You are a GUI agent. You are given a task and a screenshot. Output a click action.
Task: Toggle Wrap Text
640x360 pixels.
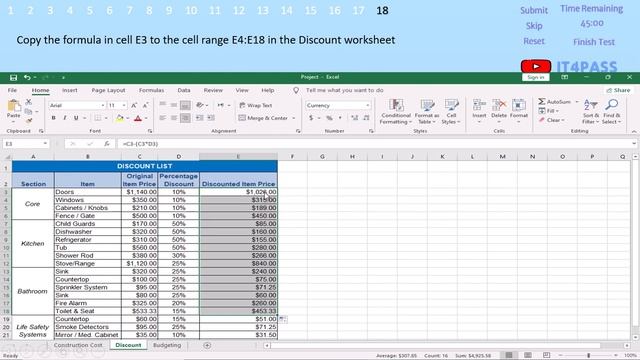256,105
